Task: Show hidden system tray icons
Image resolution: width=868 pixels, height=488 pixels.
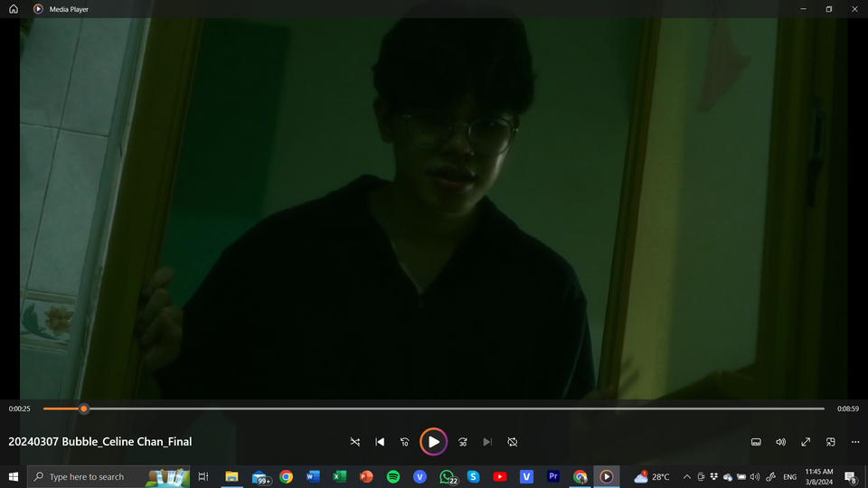Action: pos(687,476)
